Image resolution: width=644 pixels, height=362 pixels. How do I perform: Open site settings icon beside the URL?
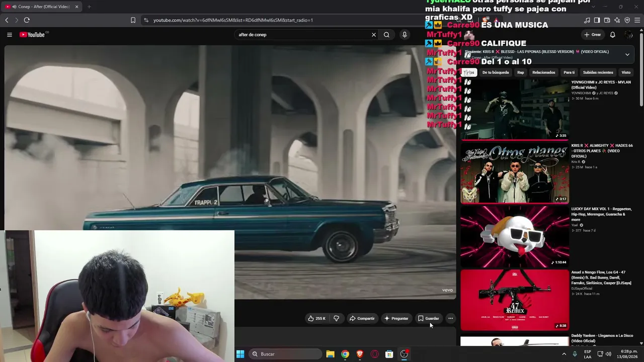[146, 20]
